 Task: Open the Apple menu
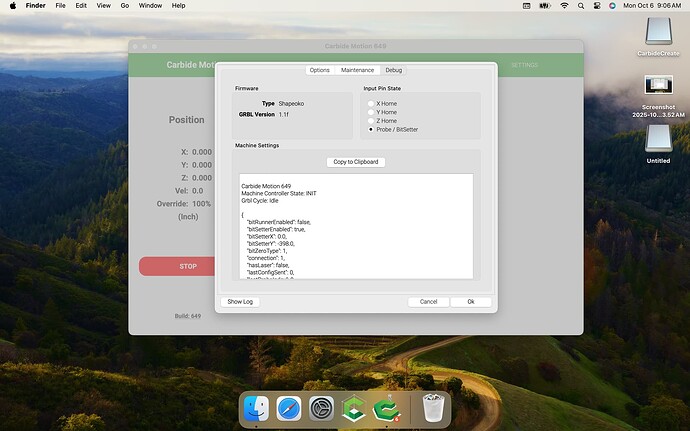pyautogui.click(x=13, y=6)
